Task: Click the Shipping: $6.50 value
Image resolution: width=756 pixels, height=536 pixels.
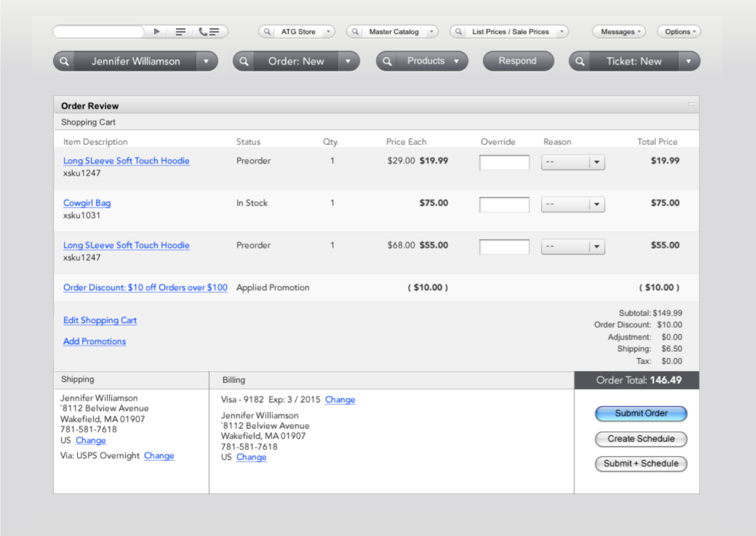Action: pyautogui.click(x=672, y=349)
